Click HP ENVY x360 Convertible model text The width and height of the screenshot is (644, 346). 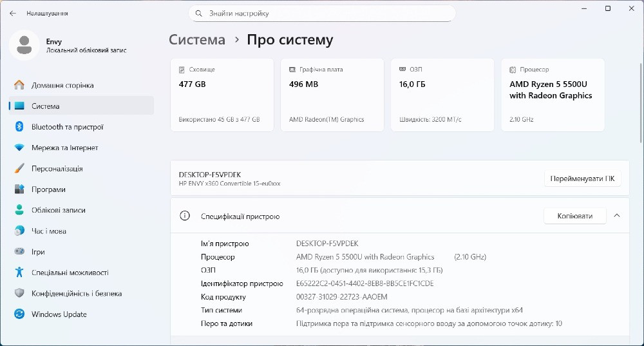click(x=230, y=183)
